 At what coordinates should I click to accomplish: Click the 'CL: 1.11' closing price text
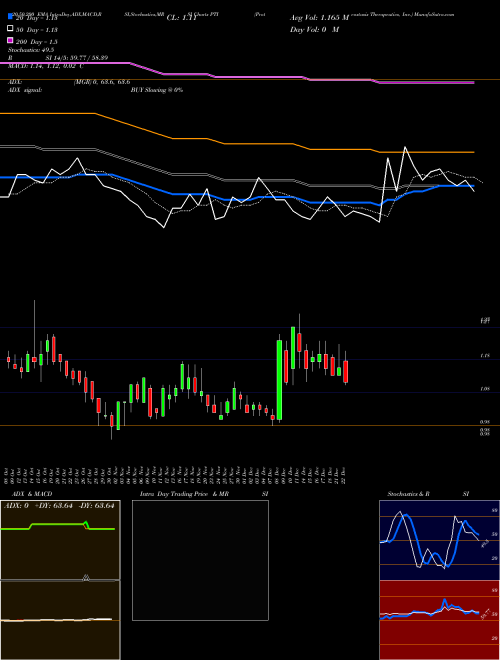182,18
